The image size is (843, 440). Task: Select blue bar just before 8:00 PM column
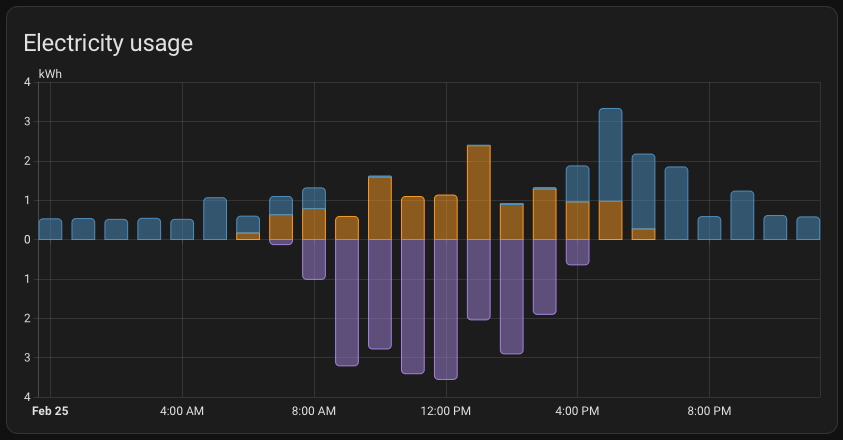tap(676, 203)
